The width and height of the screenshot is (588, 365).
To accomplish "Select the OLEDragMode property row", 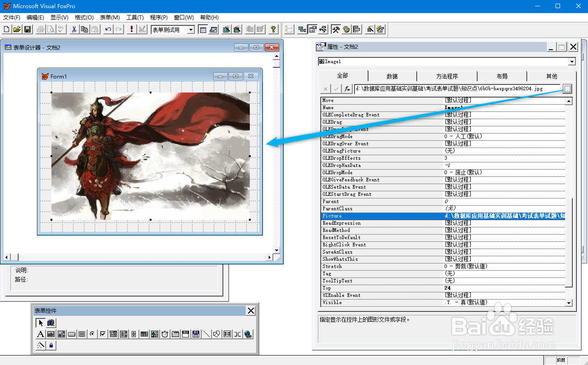I will [x=443, y=136].
